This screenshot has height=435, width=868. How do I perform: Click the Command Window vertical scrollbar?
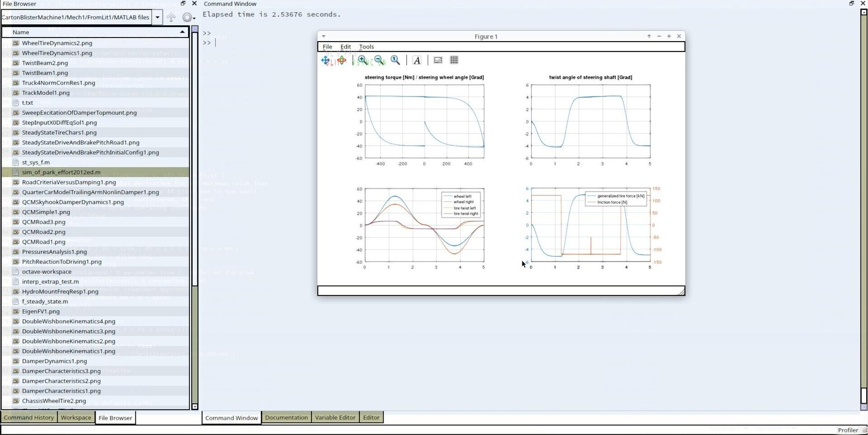[863, 211]
